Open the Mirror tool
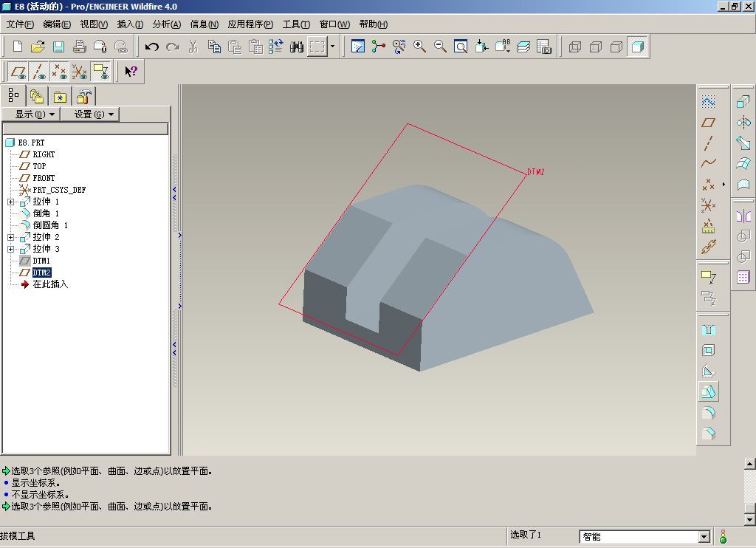The image size is (756, 548). (743, 216)
